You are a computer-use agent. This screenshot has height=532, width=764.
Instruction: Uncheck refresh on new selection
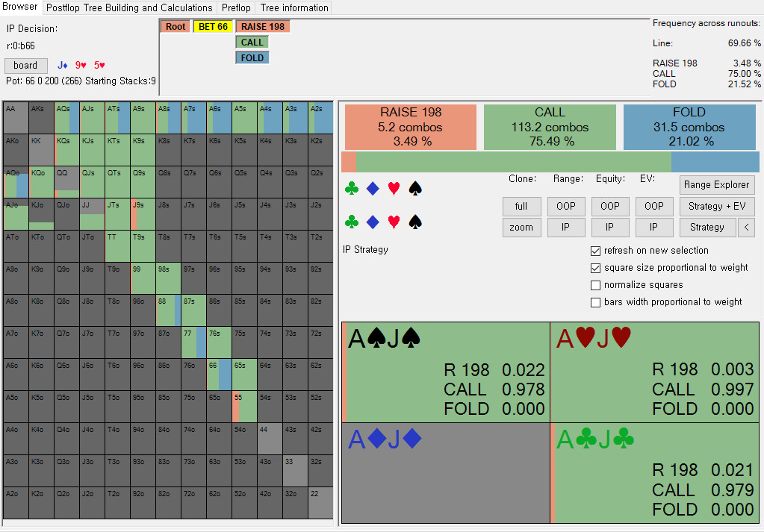click(595, 251)
